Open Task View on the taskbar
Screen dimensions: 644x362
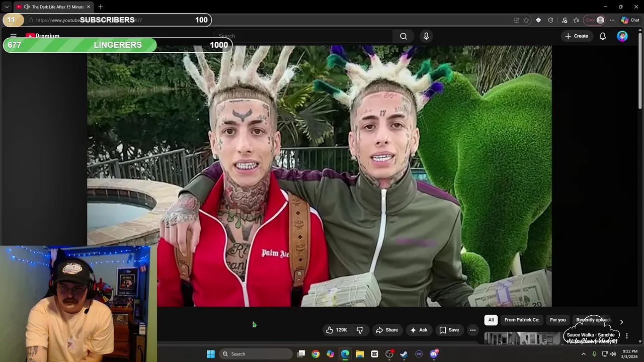click(301, 354)
